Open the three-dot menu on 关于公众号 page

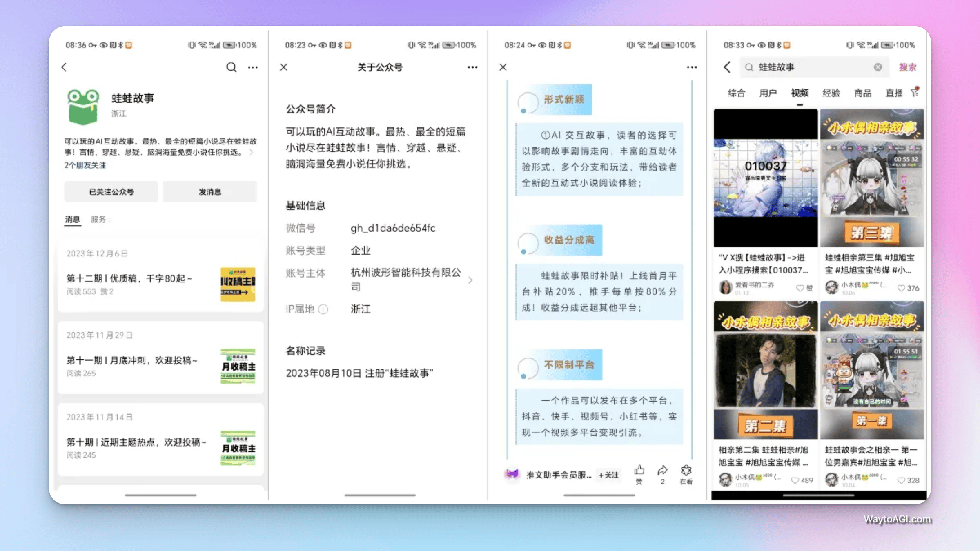(472, 67)
